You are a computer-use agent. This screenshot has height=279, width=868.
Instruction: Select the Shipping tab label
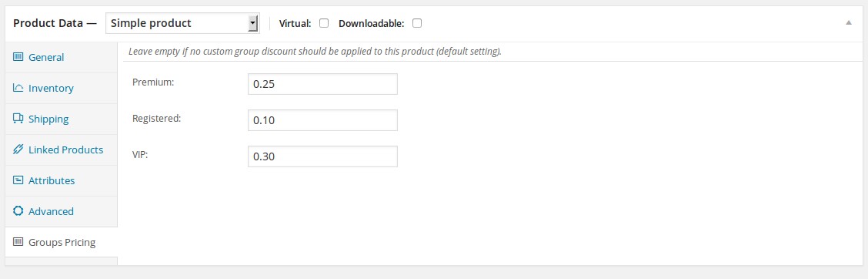[x=48, y=119]
